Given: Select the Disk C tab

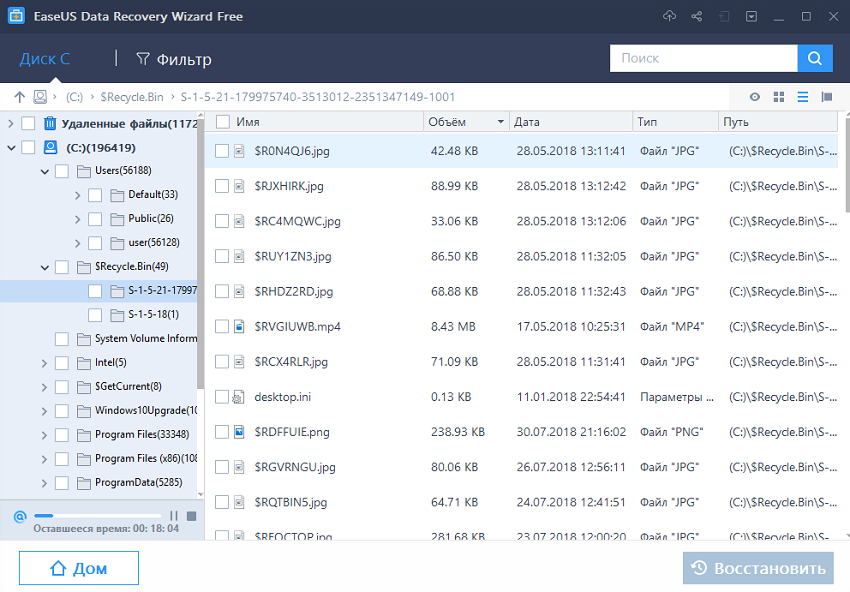Looking at the screenshot, I should pos(45,59).
